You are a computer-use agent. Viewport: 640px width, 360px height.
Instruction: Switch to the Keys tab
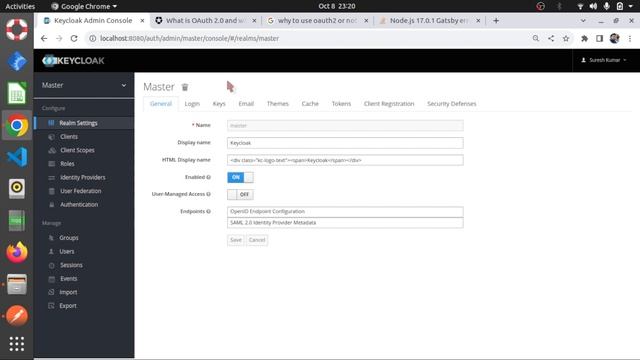pos(219,104)
